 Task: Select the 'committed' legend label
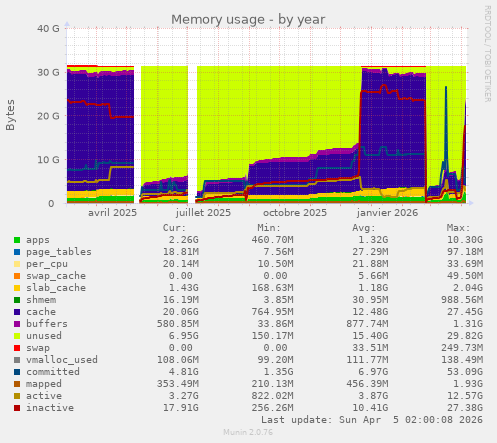click(x=53, y=372)
